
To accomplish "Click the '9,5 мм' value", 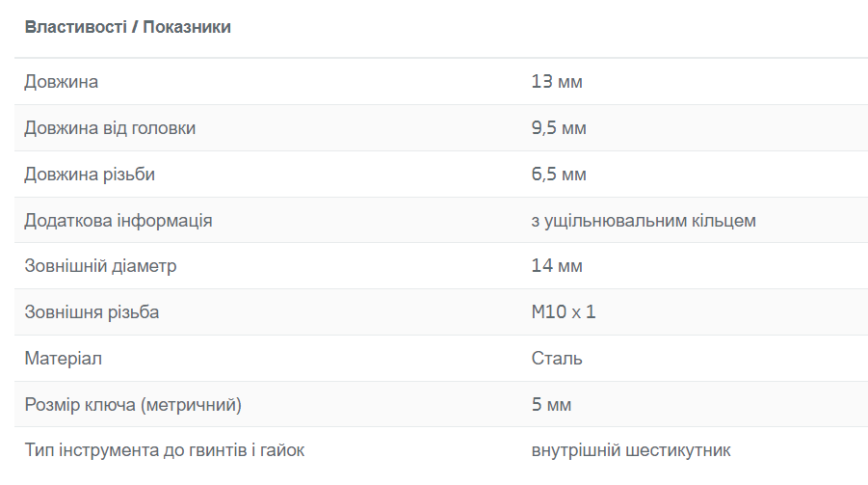I will pos(559,128).
